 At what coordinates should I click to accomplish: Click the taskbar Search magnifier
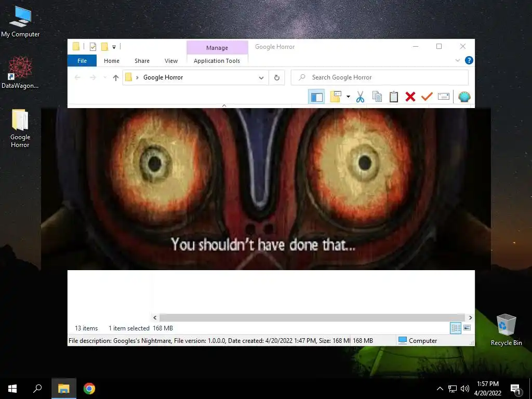37,389
